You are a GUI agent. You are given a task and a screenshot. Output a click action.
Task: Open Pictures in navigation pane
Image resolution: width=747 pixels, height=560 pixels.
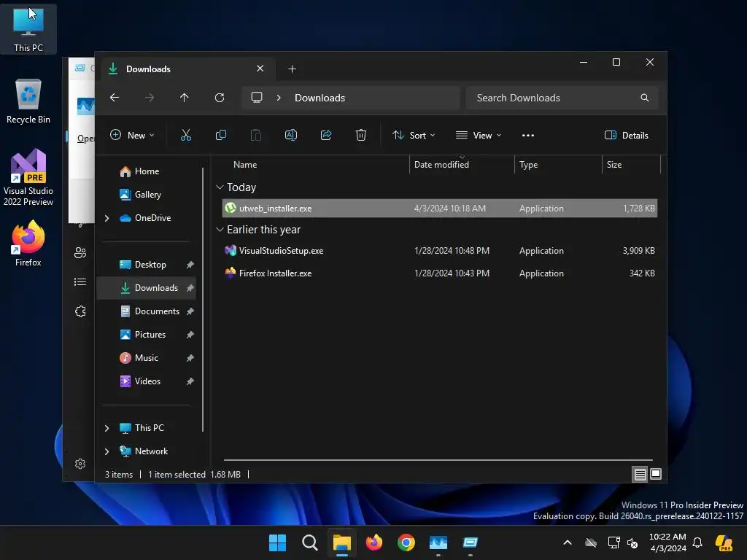(146, 335)
